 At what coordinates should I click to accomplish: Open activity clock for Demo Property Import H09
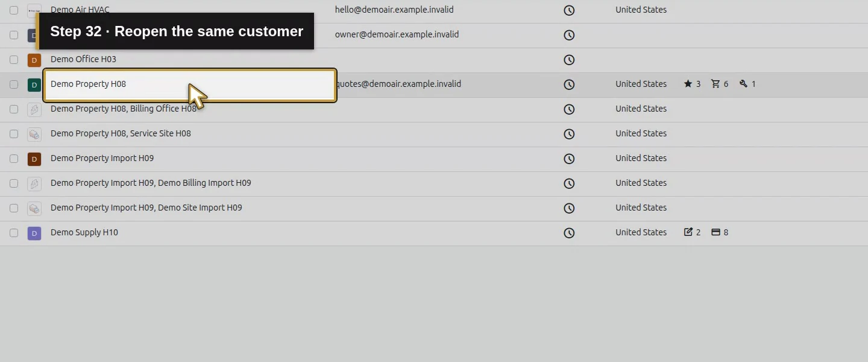click(569, 159)
